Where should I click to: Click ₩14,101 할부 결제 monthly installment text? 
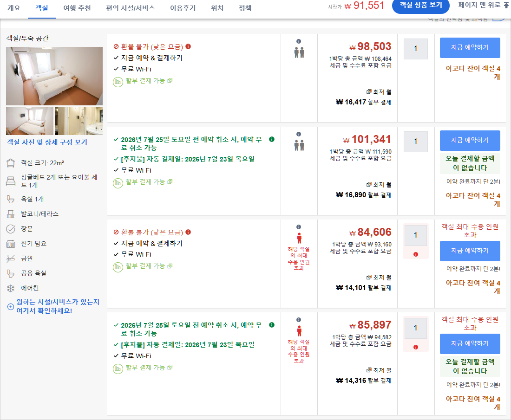coord(363,288)
